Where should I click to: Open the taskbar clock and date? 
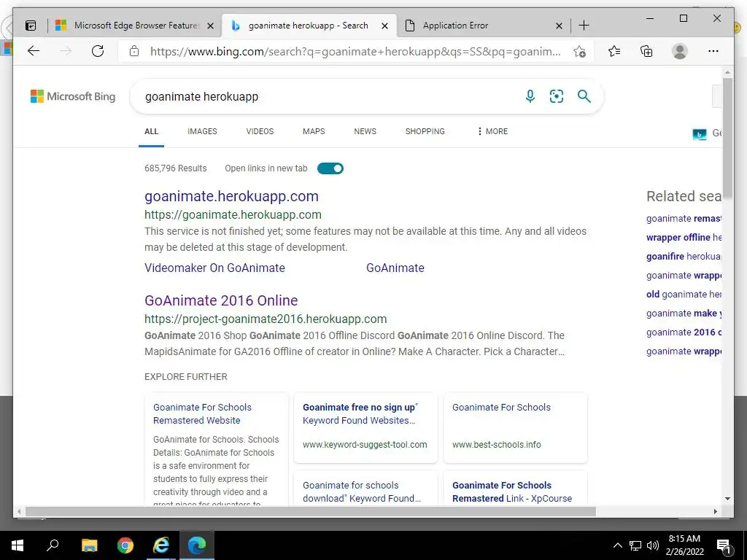(x=684, y=545)
